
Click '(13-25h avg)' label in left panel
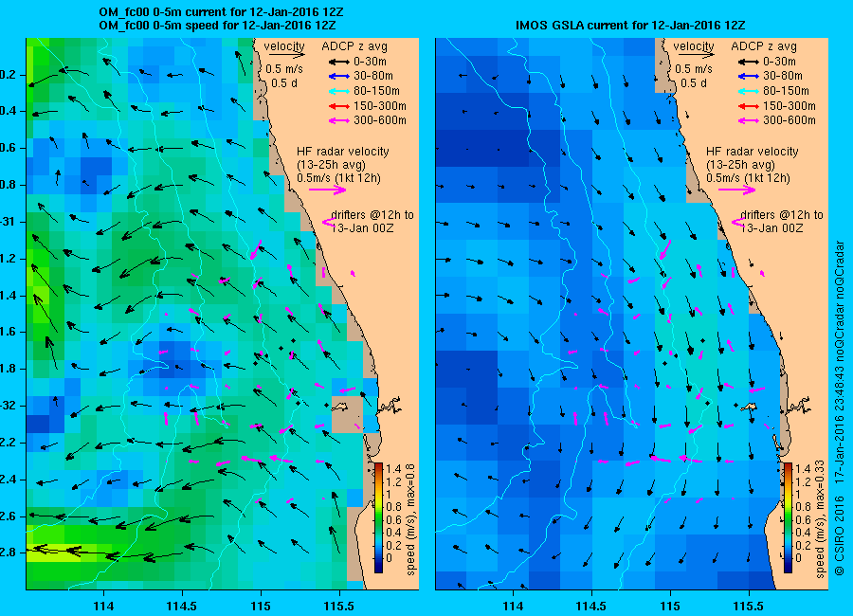[x=332, y=164]
